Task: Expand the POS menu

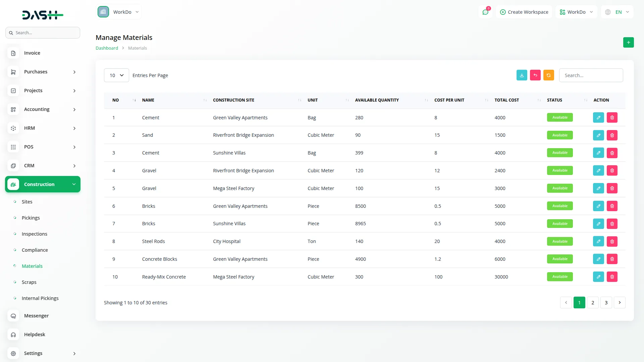Action: [x=43, y=147]
